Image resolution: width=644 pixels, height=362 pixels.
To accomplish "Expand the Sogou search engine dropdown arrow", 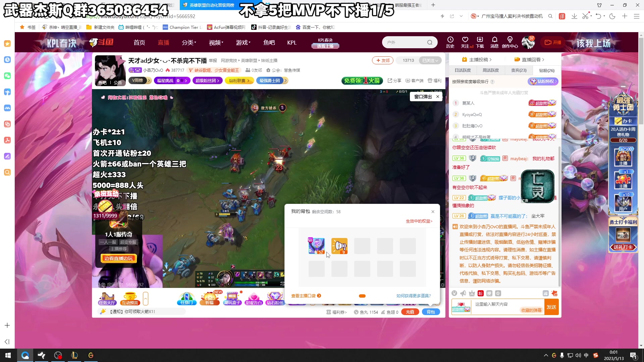I will point(478,16).
